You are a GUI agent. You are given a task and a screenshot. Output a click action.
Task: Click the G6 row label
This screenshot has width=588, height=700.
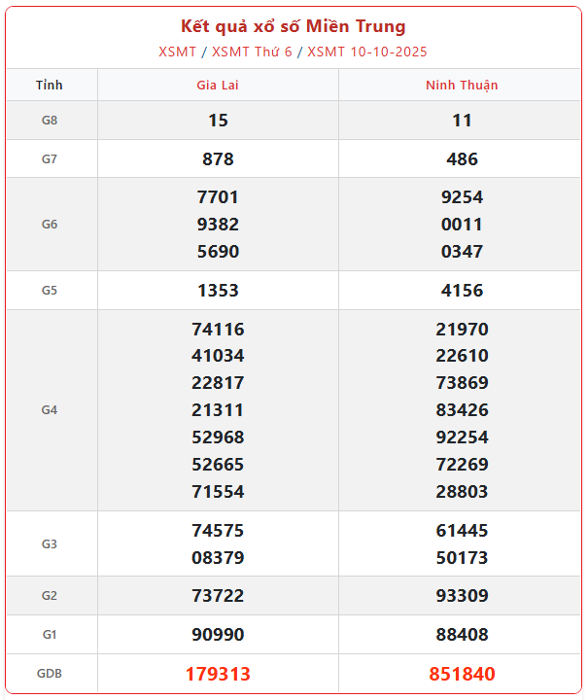point(50,225)
